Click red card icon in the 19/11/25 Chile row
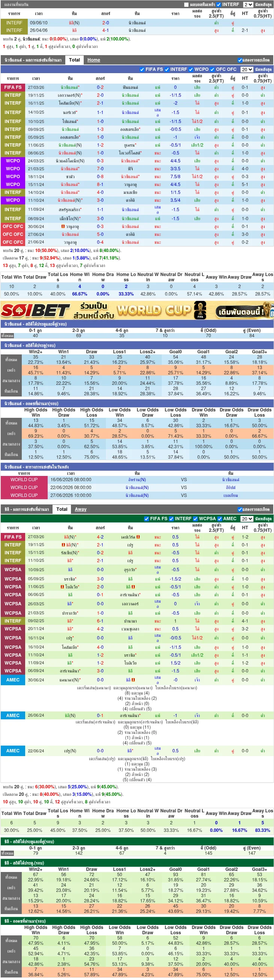274x980 pixels. coord(63,545)
